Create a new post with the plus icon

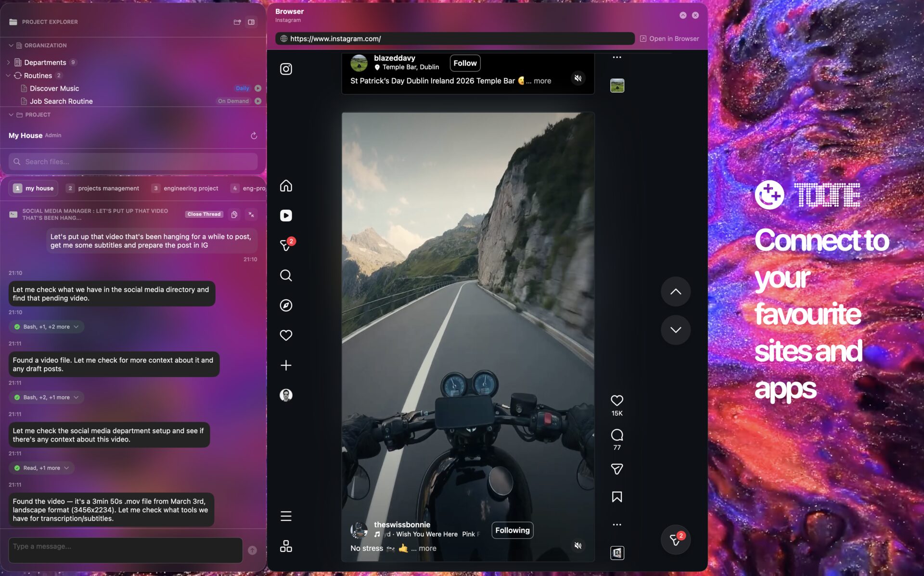[286, 365]
